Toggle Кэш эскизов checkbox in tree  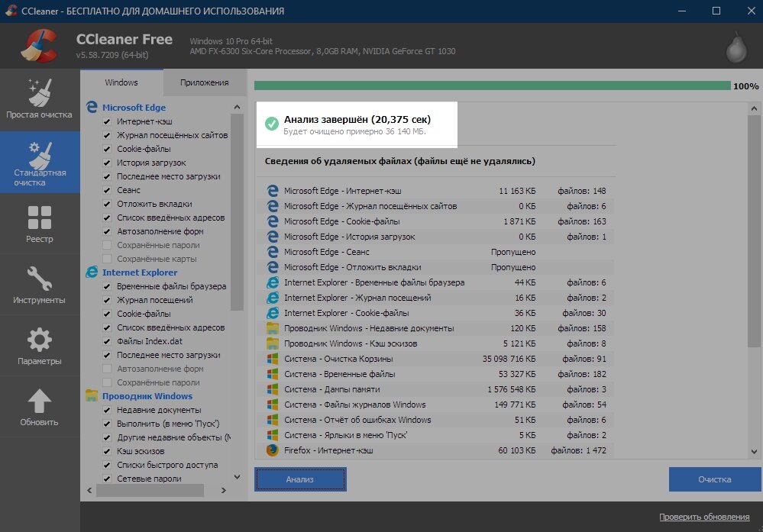tap(107, 451)
